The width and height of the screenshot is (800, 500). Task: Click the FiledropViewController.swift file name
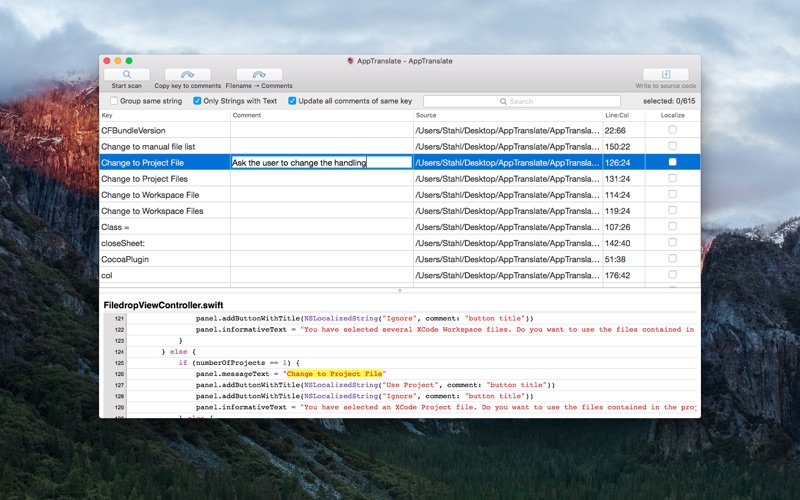click(x=163, y=305)
